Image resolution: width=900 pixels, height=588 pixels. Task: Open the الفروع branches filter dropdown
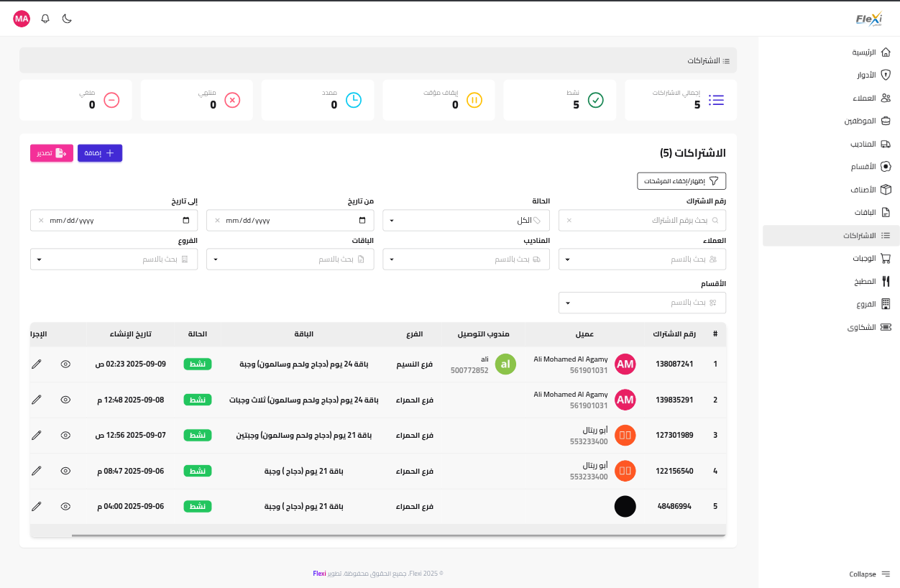pos(114,259)
